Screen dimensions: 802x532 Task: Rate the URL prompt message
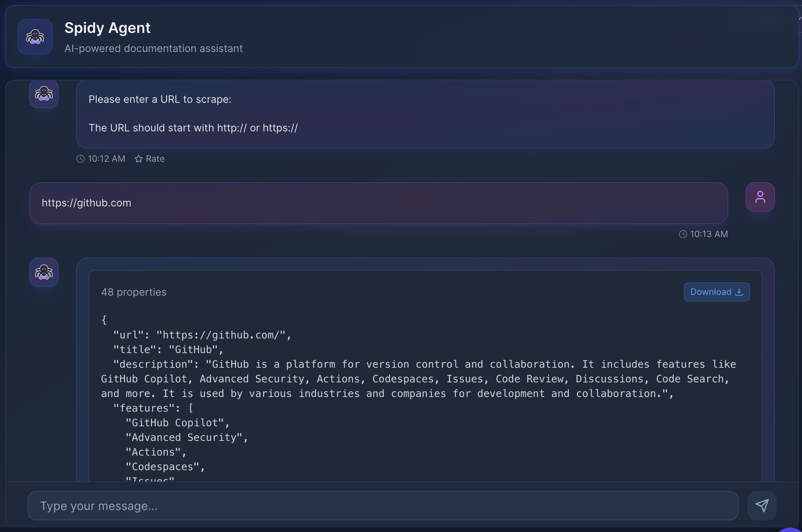150,159
